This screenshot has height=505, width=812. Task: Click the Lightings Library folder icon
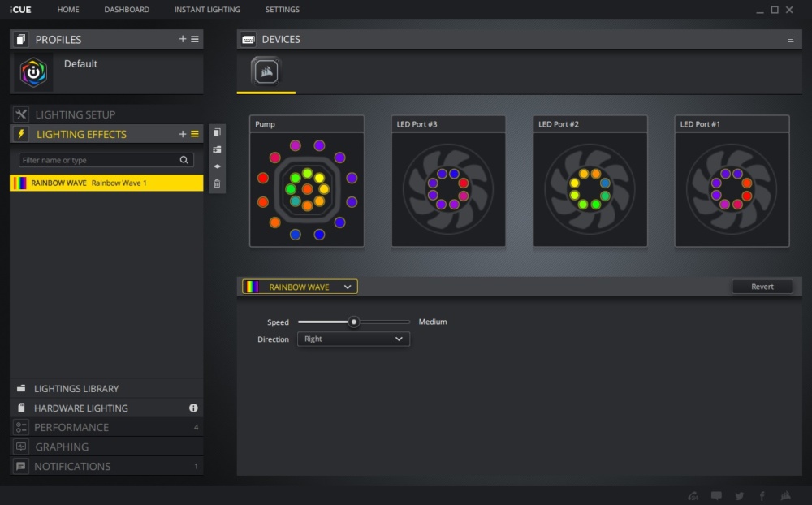(21, 388)
